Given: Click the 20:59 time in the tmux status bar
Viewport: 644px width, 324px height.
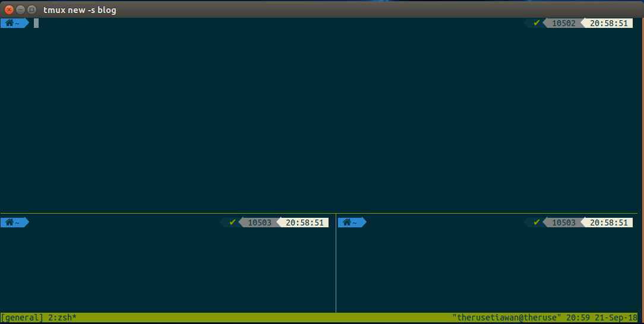Looking at the screenshot, I should (x=578, y=317).
